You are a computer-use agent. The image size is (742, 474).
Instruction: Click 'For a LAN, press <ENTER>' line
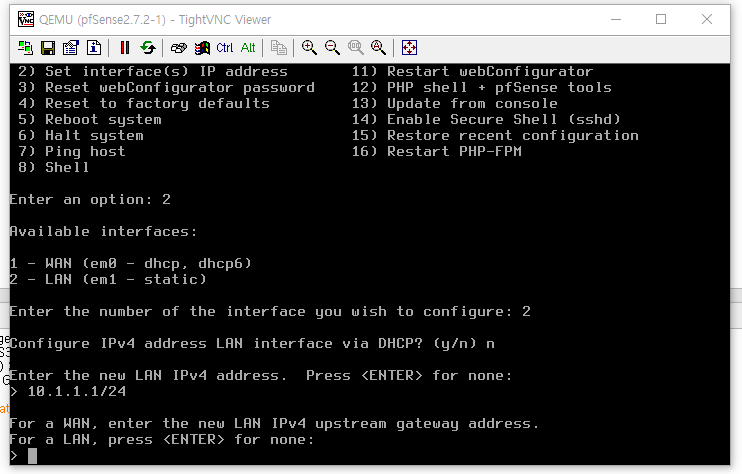click(162, 440)
